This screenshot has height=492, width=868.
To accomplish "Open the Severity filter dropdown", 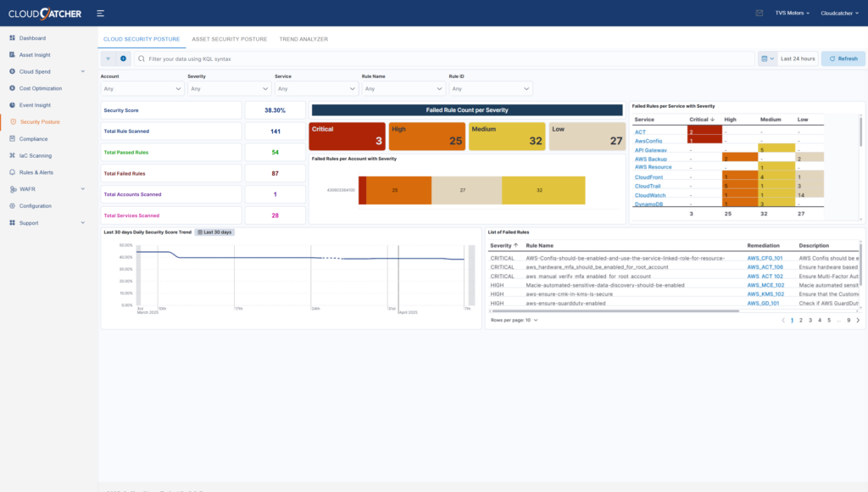I will tap(229, 89).
